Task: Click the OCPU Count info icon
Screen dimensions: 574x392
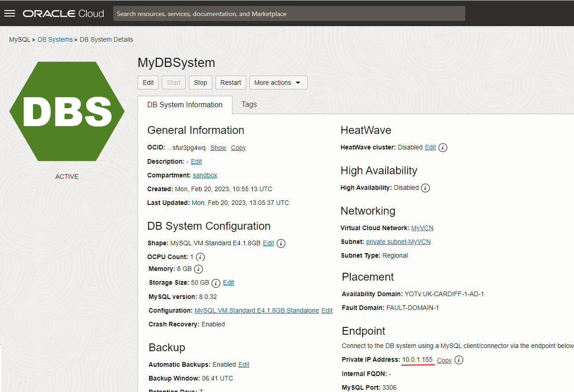Action: point(200,257)
